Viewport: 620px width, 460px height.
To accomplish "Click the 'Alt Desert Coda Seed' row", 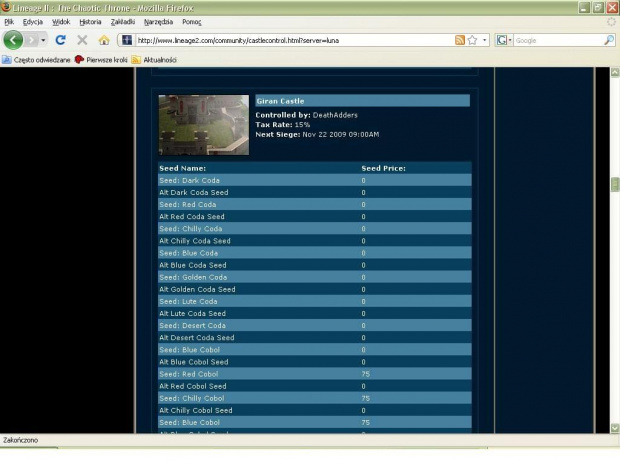I will point(315,337).
